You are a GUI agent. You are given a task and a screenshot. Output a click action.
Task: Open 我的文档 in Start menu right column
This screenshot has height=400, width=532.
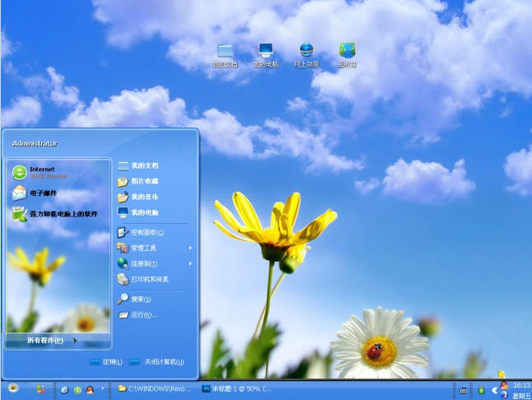tap(154, 165)
